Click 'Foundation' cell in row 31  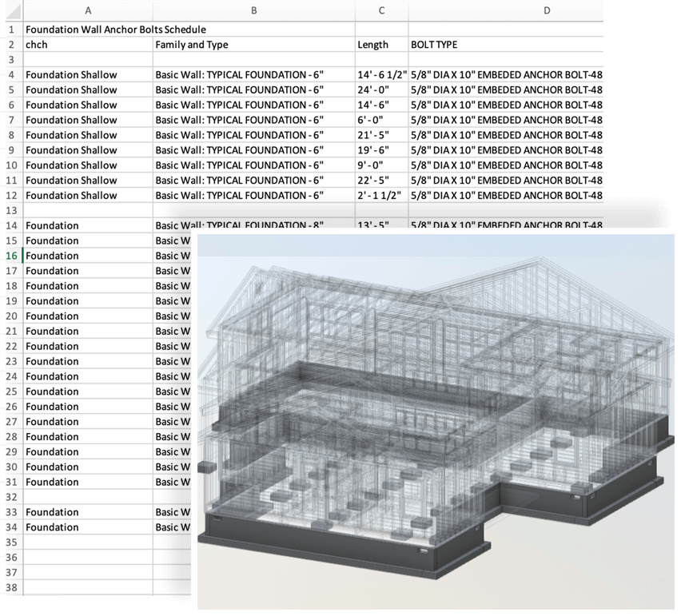click(88, 482)
